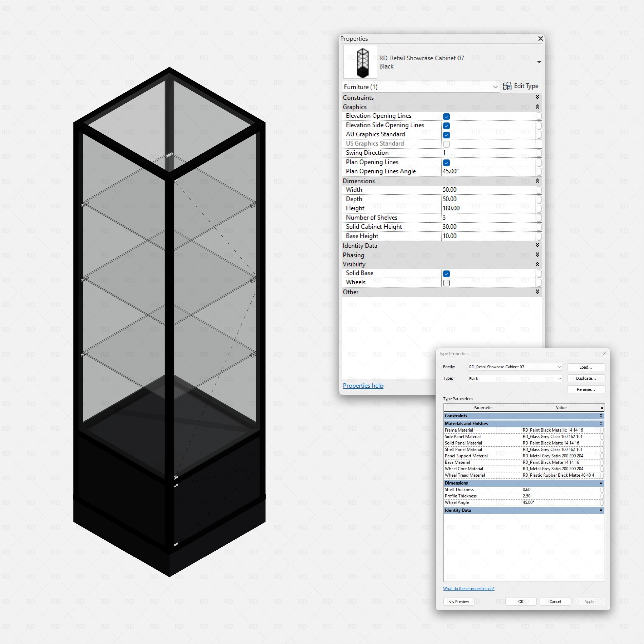This screenshot has width=644, height=644.
Task: Expand the Phasing section
Action: [x=537, y=255]
